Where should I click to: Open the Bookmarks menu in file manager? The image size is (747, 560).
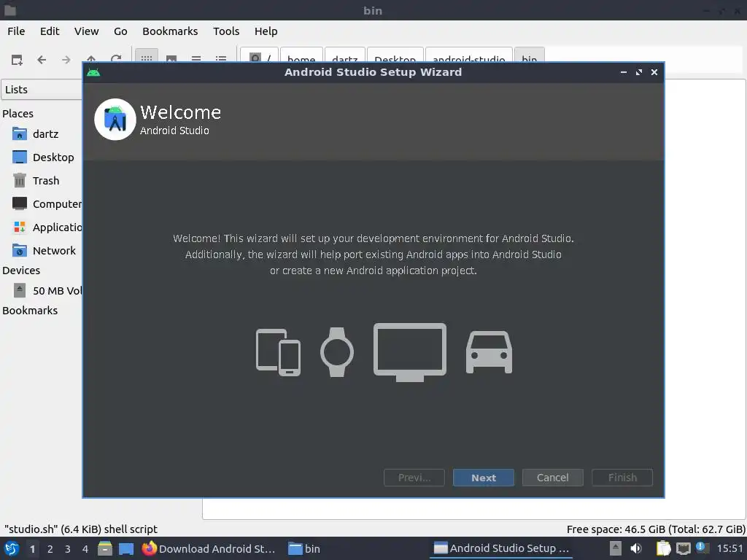click(x=170, y=31)
